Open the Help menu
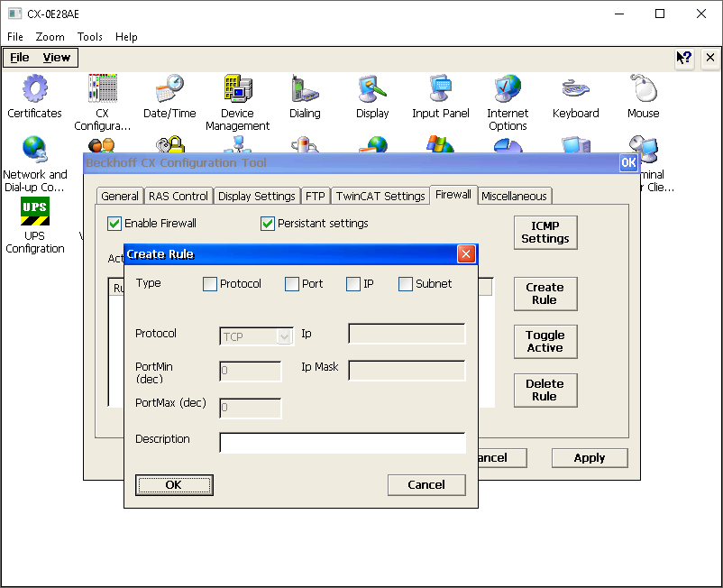Image resolution: width=723 pixels, height=588 pixels. [126, 37]
